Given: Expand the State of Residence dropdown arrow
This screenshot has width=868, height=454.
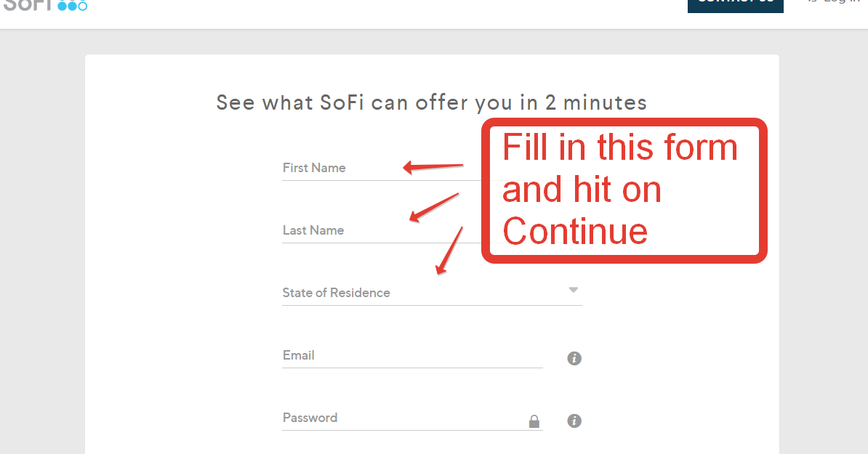Looking at the screenshot, I should 574,290.
